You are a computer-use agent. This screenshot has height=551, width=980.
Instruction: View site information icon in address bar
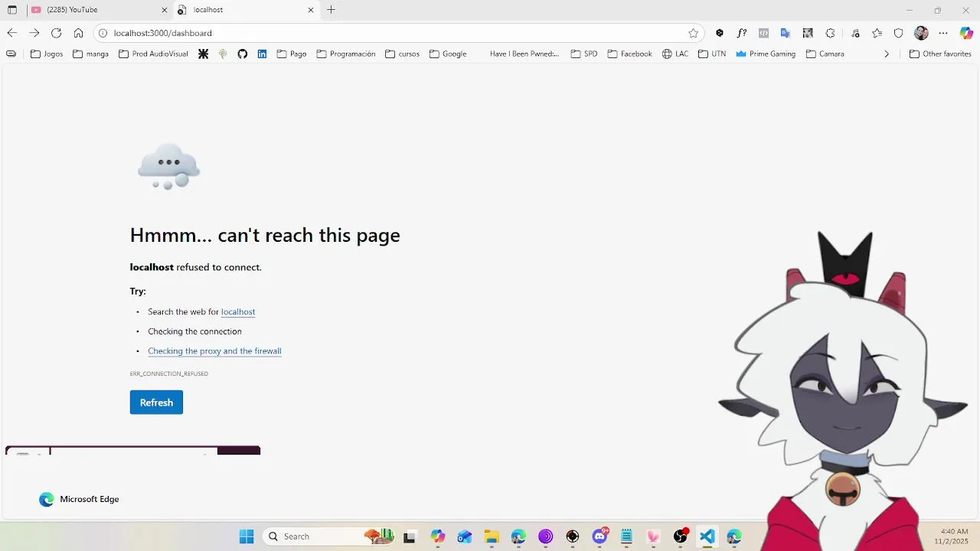point(103,33)
